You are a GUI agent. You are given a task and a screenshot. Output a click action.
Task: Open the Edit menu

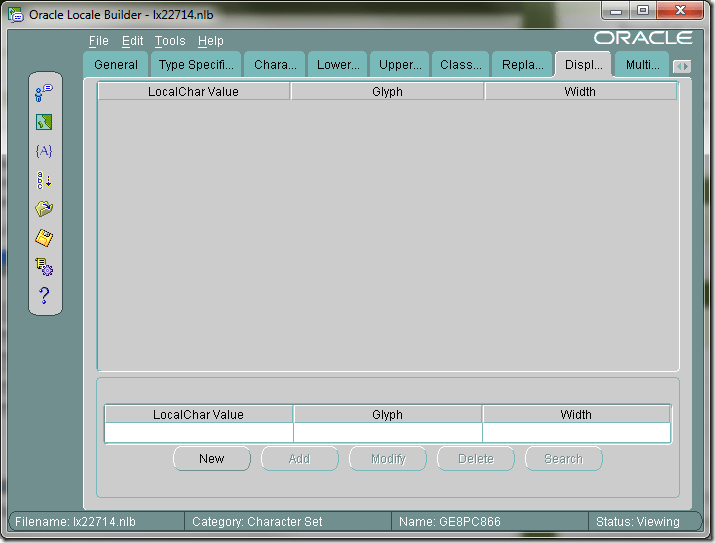click(x=132, y=41)
